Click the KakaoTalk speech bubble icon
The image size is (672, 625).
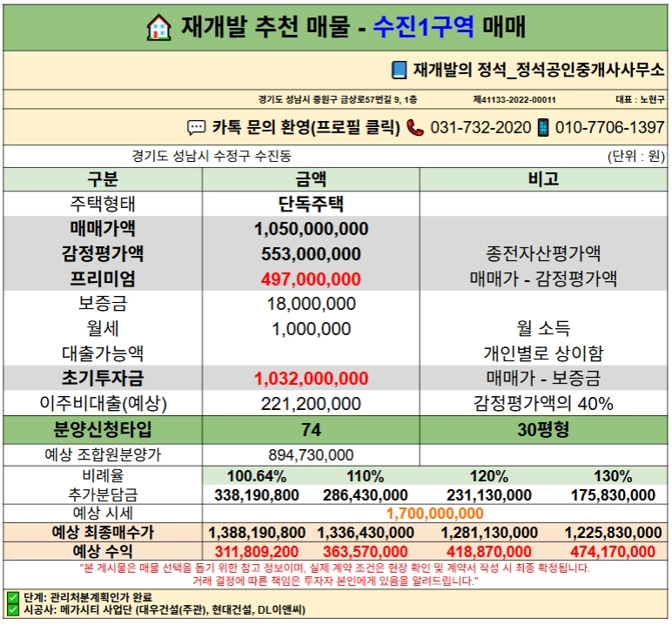[x=196, y=128]
